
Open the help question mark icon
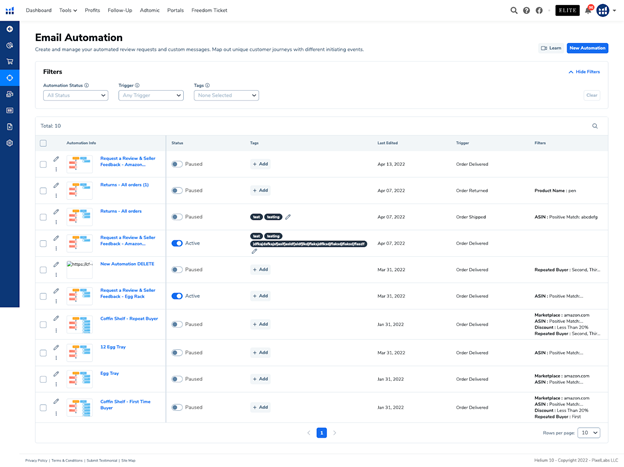click(x=527, y=10)
